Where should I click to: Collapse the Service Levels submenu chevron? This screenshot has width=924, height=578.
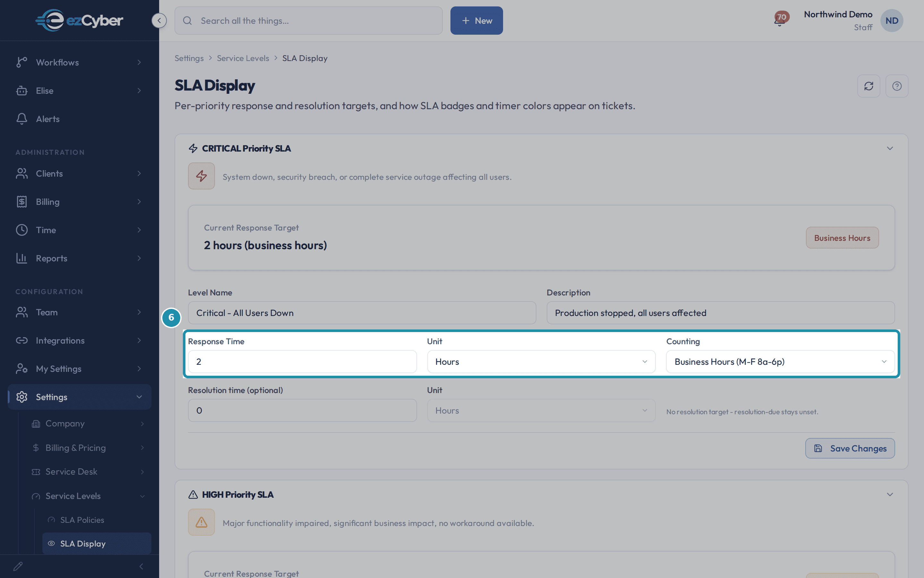tap(142, 496)
